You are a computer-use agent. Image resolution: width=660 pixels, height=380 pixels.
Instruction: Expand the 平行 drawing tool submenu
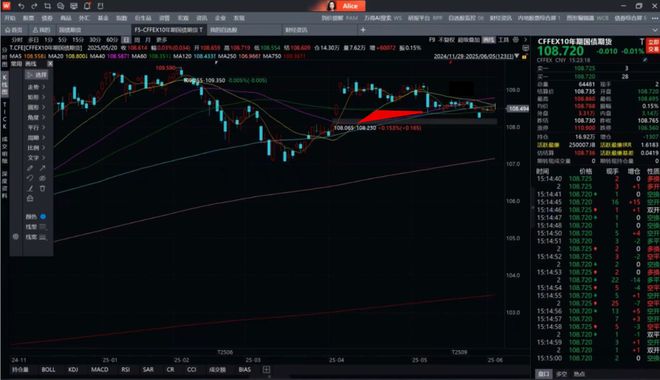click(x=36, y=128)
